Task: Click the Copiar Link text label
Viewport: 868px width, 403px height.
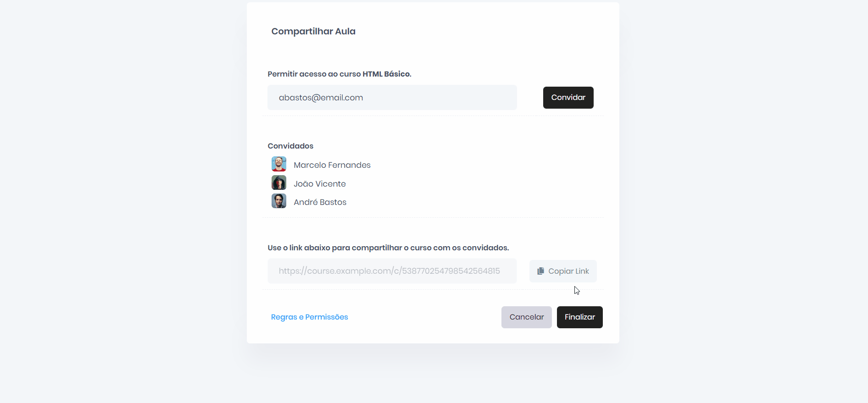Action: (x=568, y=271)
